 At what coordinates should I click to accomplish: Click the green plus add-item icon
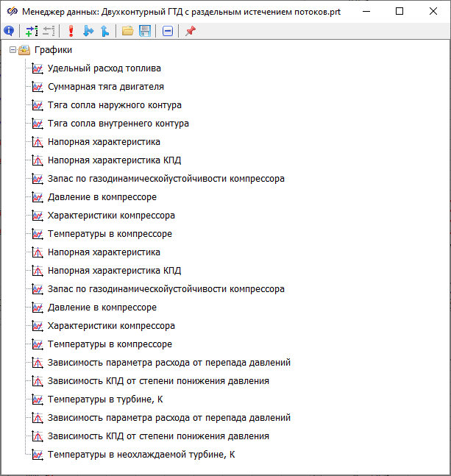click(x=31, y=32)
